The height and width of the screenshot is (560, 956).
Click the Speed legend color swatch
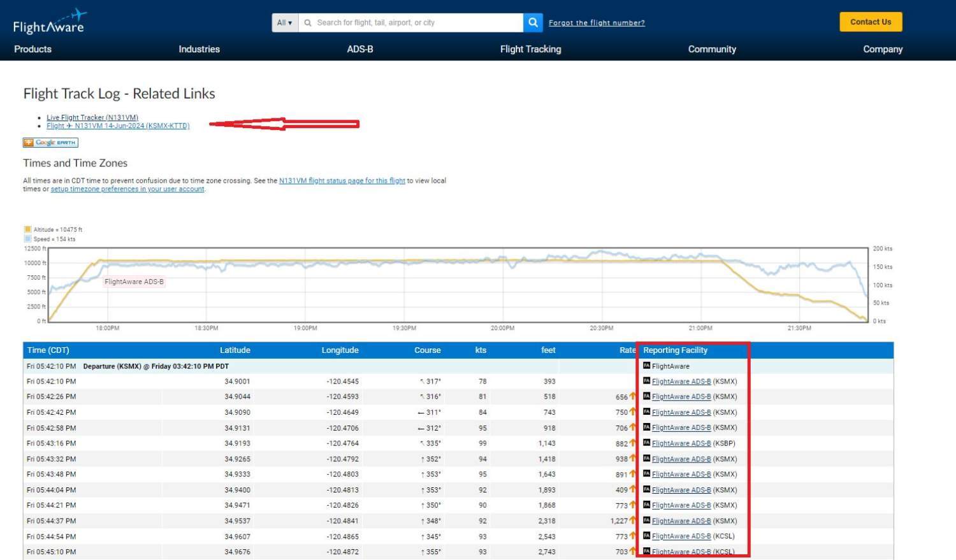[x=27, y=239]
